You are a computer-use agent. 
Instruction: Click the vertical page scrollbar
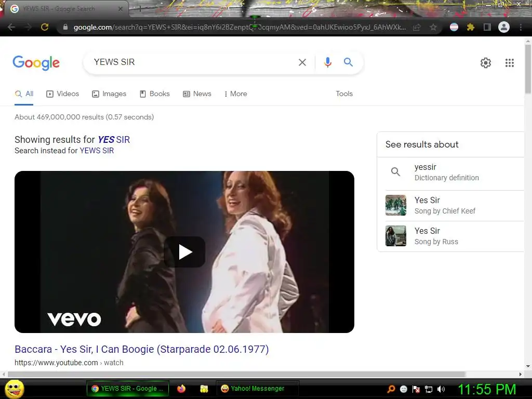pos(528,69)
